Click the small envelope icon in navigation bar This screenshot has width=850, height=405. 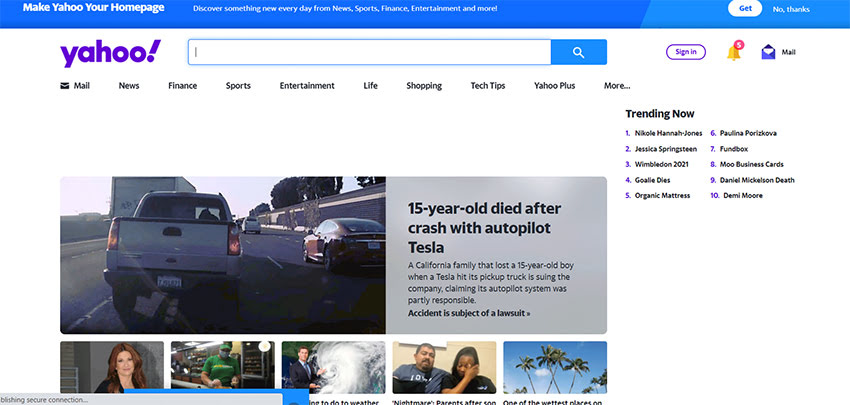pos(65,86)
